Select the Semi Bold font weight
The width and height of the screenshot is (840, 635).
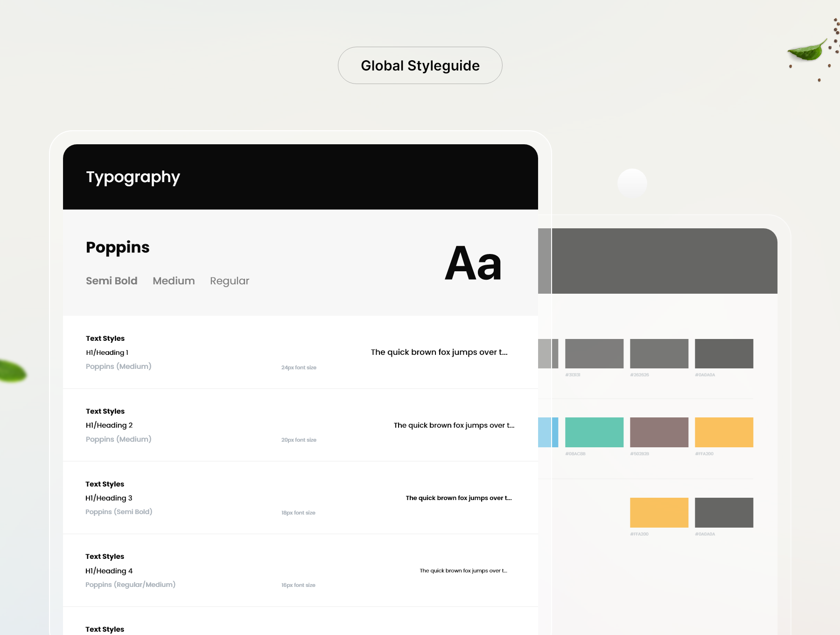coord(112,281)
